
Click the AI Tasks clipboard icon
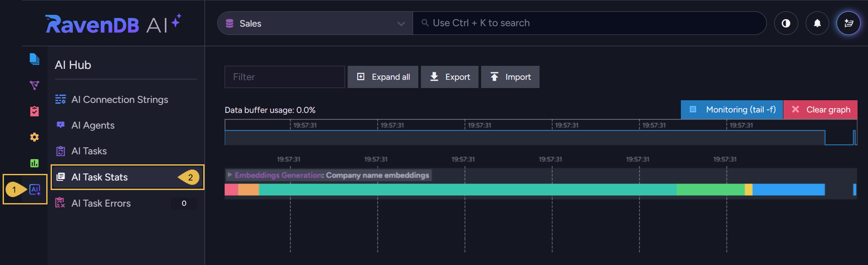click(61, 151)
